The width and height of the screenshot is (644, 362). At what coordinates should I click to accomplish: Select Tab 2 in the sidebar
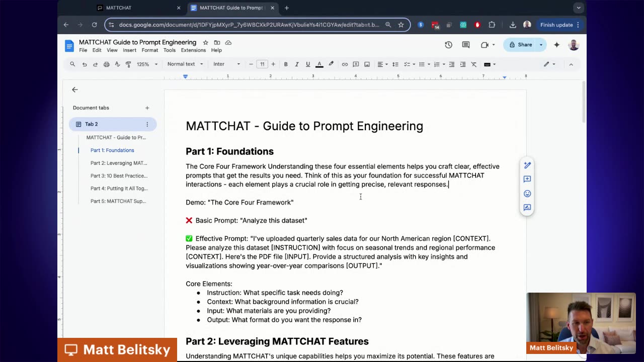click(113, 124)
